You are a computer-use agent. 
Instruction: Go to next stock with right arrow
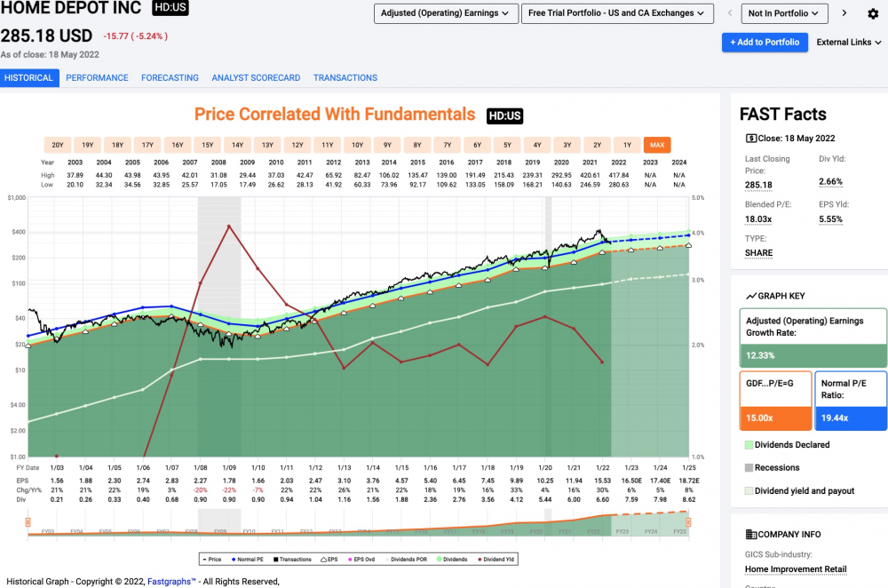coord(844,13)
